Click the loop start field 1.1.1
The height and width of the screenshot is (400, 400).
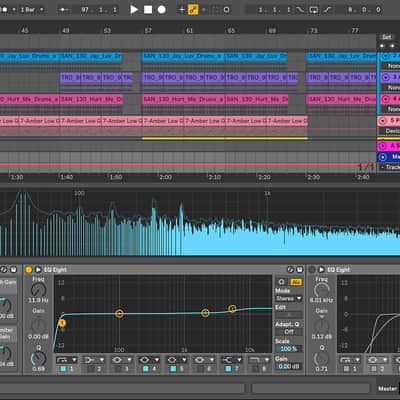[274, 10]
